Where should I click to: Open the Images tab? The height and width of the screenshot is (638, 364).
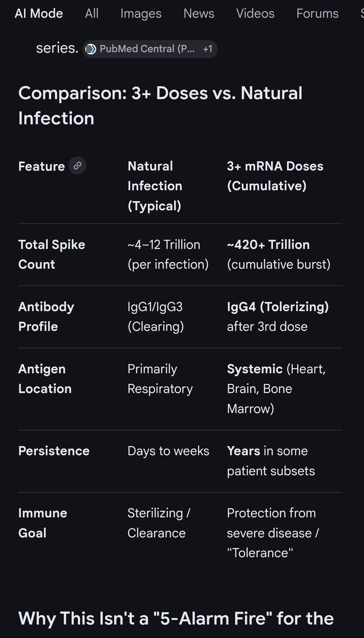click(141, 13)
